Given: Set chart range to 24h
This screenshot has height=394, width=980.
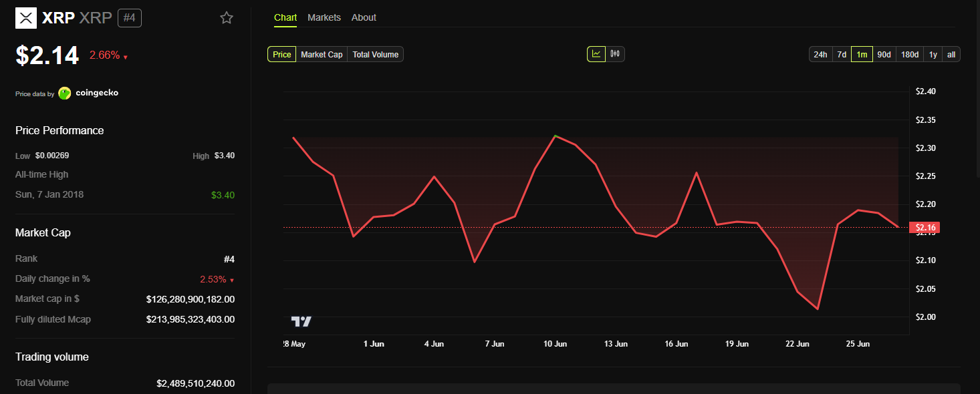Looking at the screenshot, I should click(x=820, y=55).
